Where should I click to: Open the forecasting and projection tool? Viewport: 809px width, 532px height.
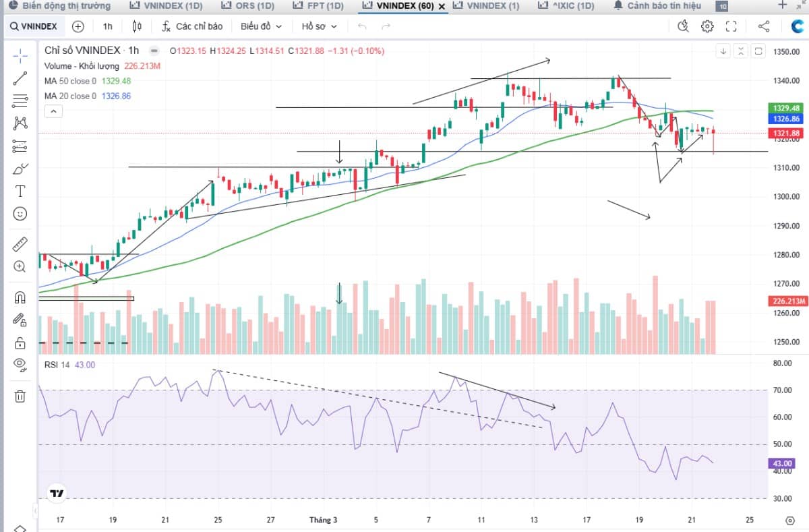[x=20, y=146]
